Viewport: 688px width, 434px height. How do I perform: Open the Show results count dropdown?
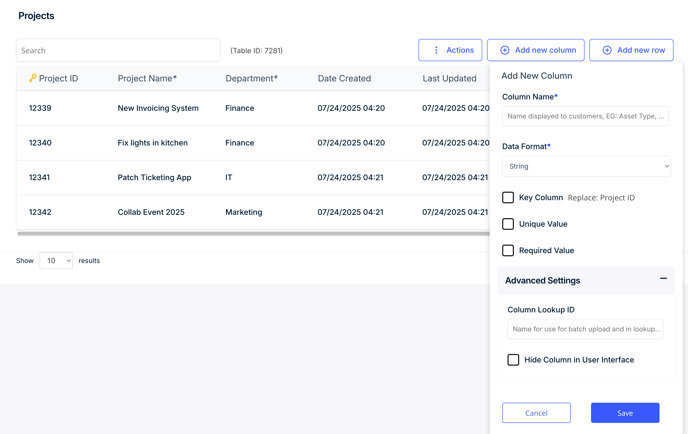pyautogui.click(x=56, y=261)
